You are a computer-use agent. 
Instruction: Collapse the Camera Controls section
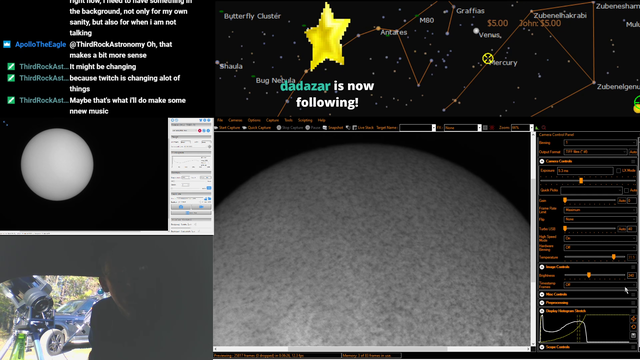(542, 161)
